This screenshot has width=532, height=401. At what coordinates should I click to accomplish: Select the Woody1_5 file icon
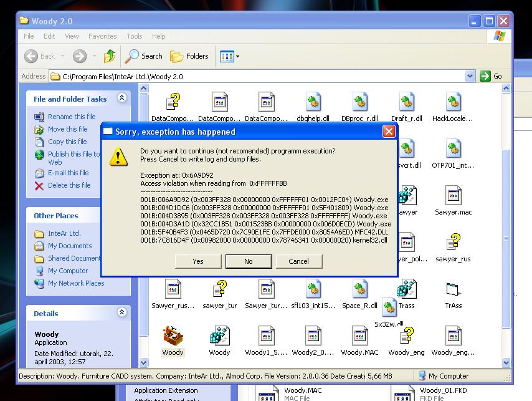tap(267, 335)
